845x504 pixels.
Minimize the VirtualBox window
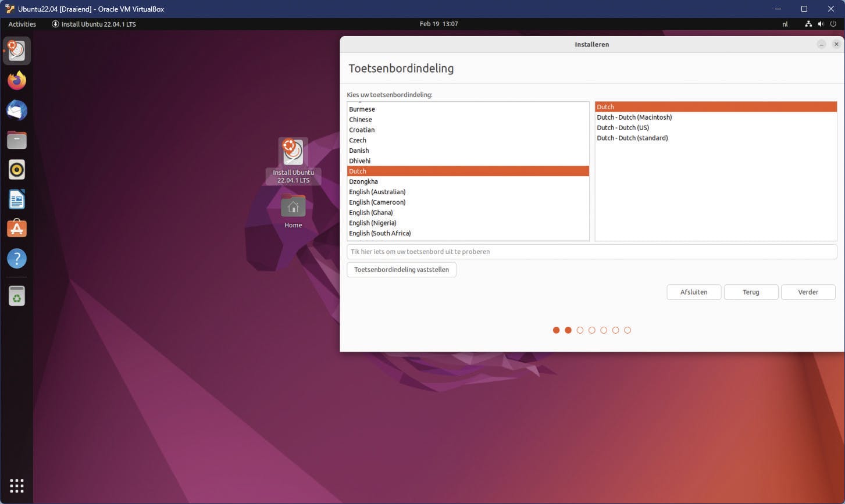coord(778,9)
